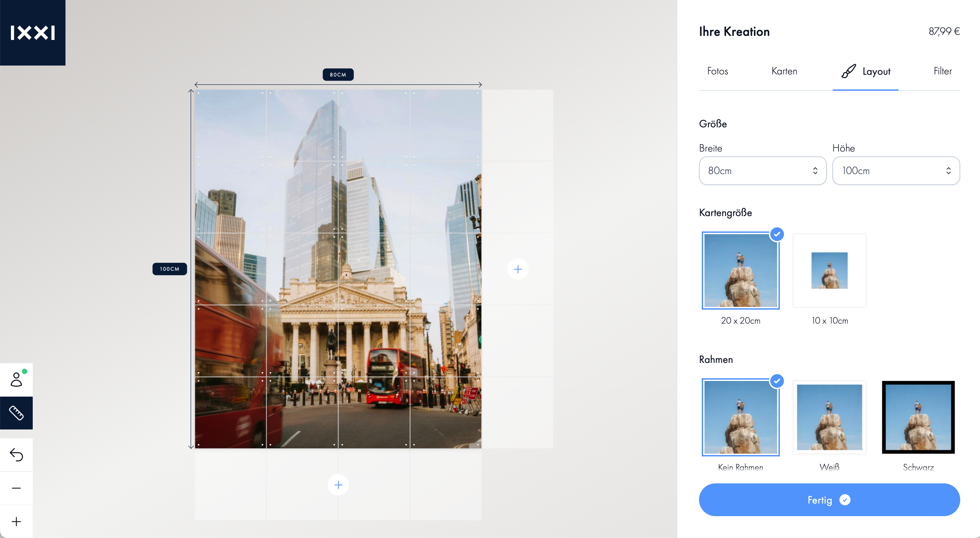Image resolution: width=980 pixels, height=538 pixels.
Task: Zoom in with the plus icon
Action: (x=16, y=522)
